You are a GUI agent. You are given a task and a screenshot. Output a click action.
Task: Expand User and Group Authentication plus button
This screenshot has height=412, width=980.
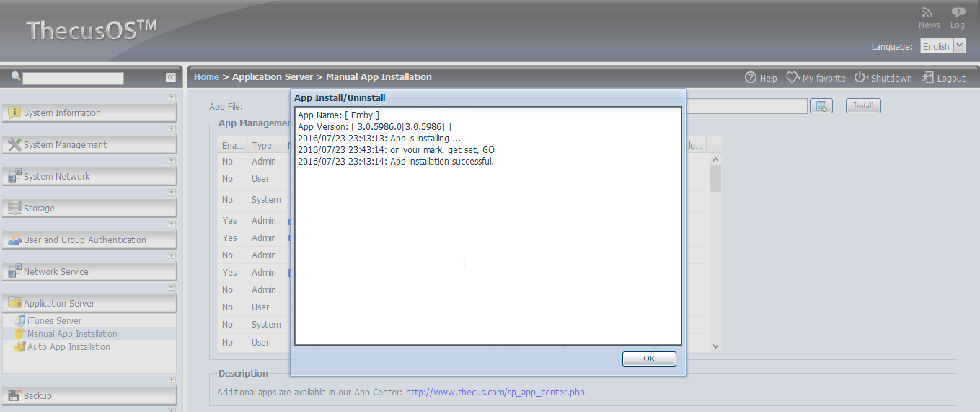[171, 224]
